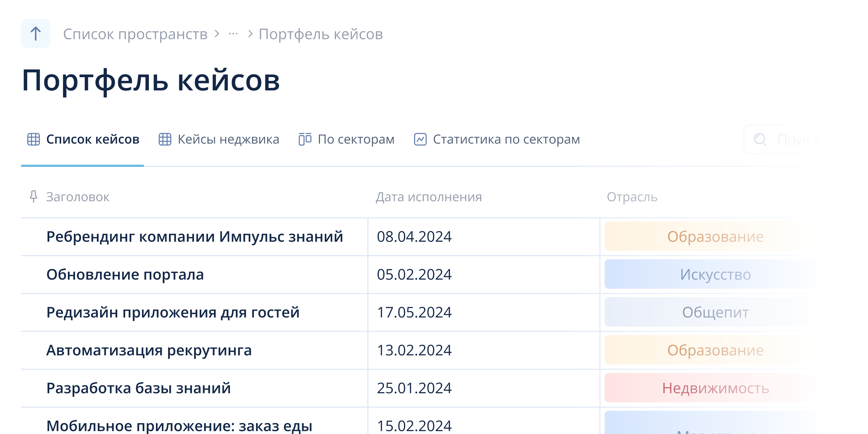Switch to По секторам tab
This screenshot has height=434, width=868.
pyautogui.click(x=346, y=139)
